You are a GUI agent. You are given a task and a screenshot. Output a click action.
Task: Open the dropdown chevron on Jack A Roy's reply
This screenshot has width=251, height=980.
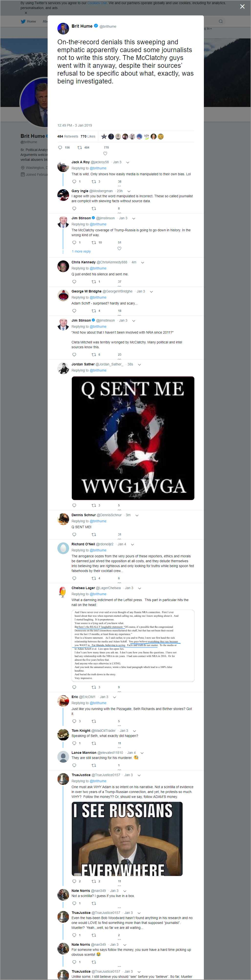point(128,163)
